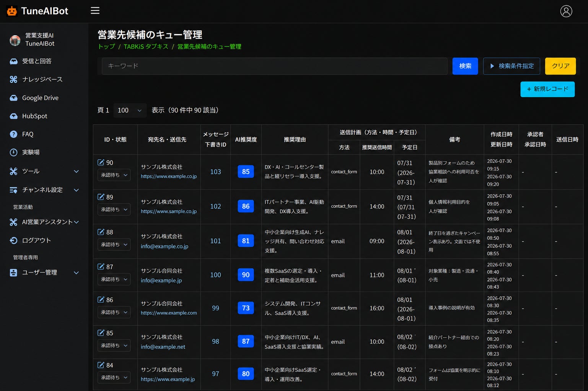Open message draft ID 103
The height and width of the screenshot is (391, 588).
pos(215,172)
